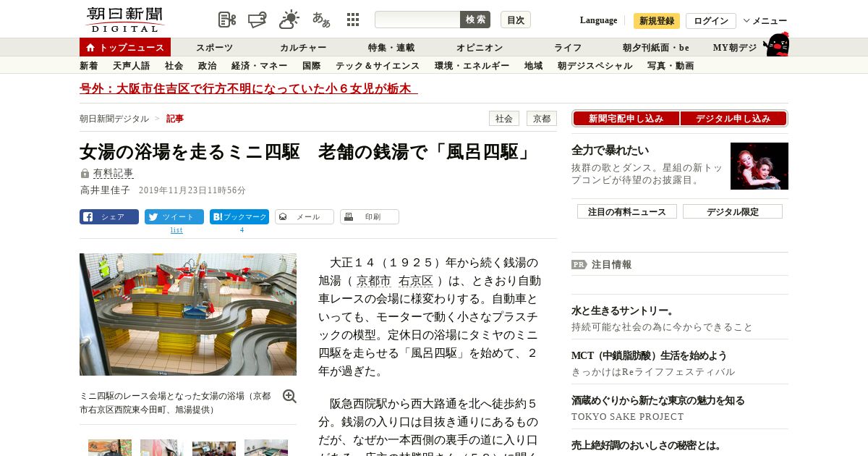868x456 pixels.
Task: Open the grid apps menu icon
Action: point(353,20)
